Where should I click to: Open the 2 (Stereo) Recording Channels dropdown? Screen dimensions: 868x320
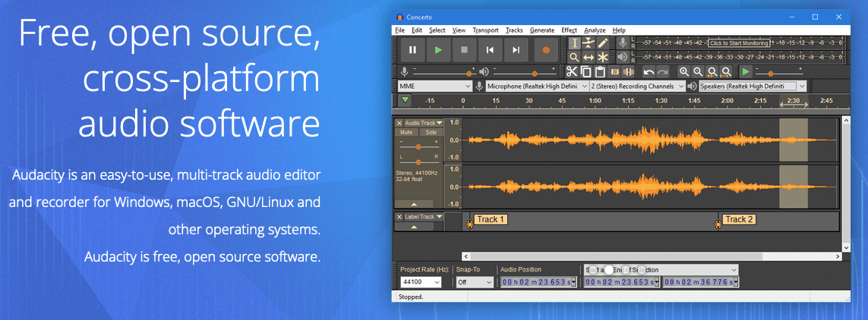tap(637, 86)
